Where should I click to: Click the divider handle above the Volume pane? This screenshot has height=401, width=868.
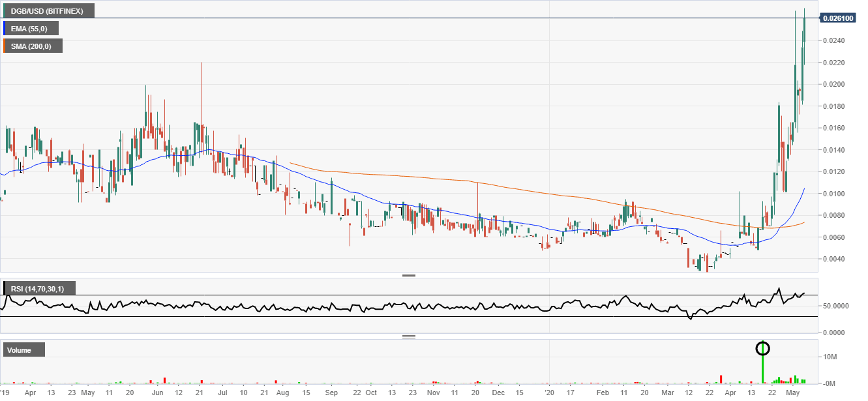(x=410, y=336)
